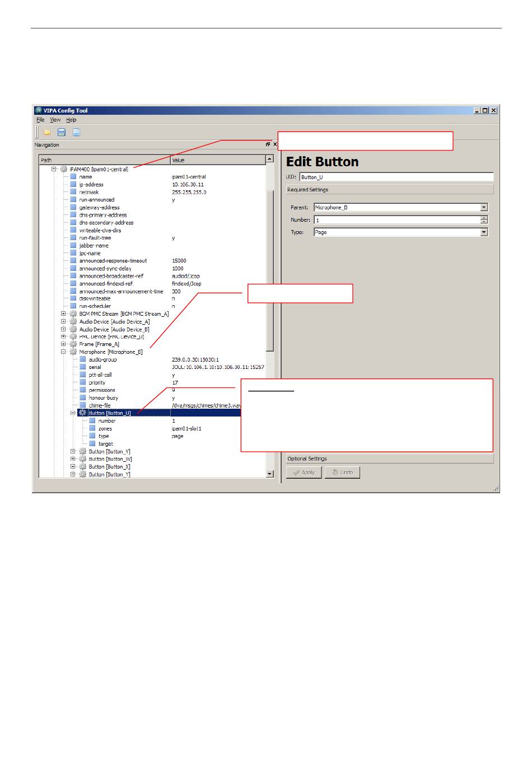
Task: Click the Microphone_B gear icon
Action: click(73, 352)
